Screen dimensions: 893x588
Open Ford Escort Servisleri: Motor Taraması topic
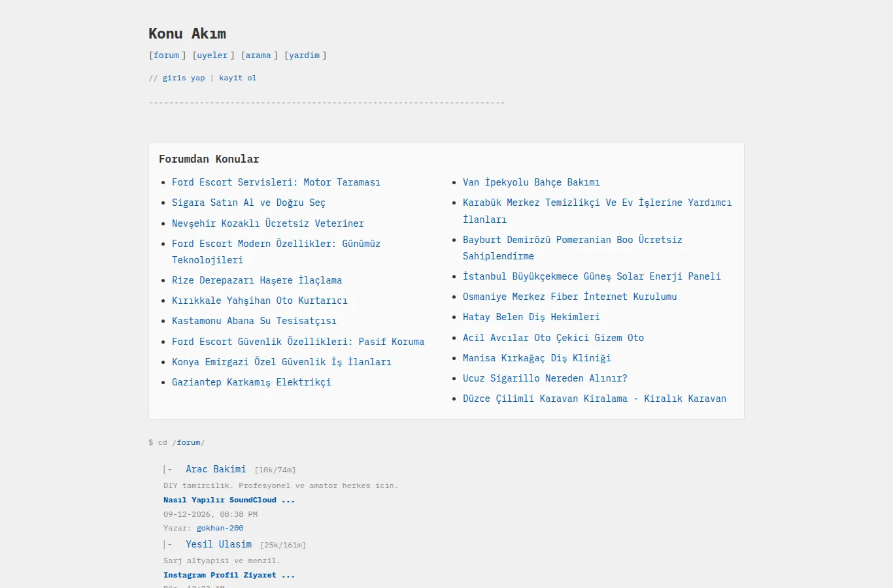coord(276,182)
